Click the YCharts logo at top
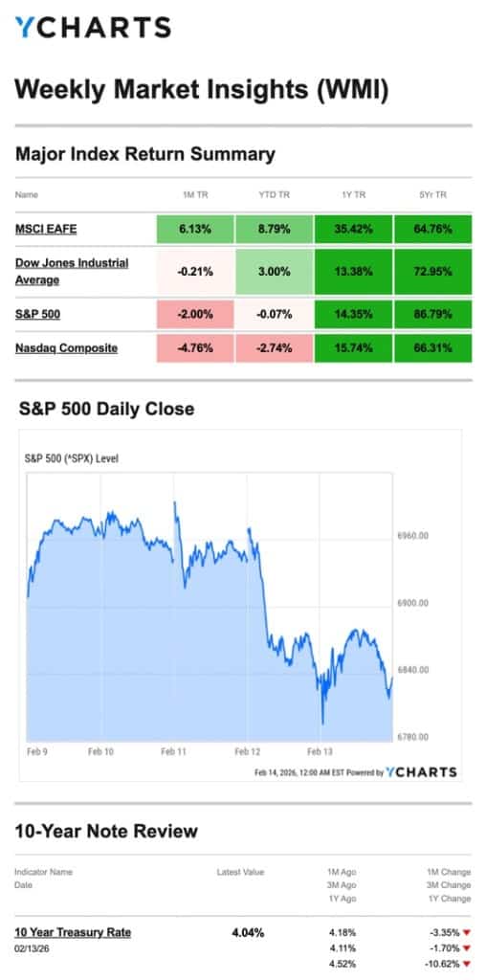The height and width of the screenshot is (980, 486). click(93, 28)
